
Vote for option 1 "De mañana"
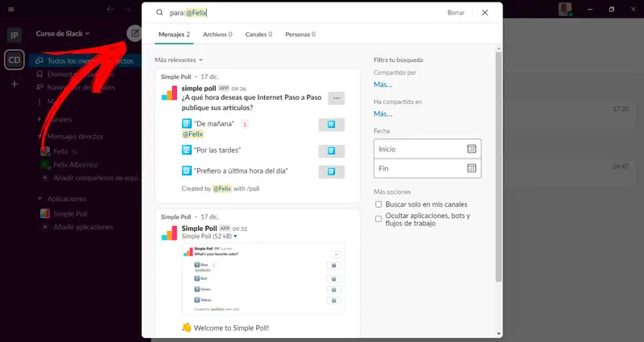pos(332,125)
